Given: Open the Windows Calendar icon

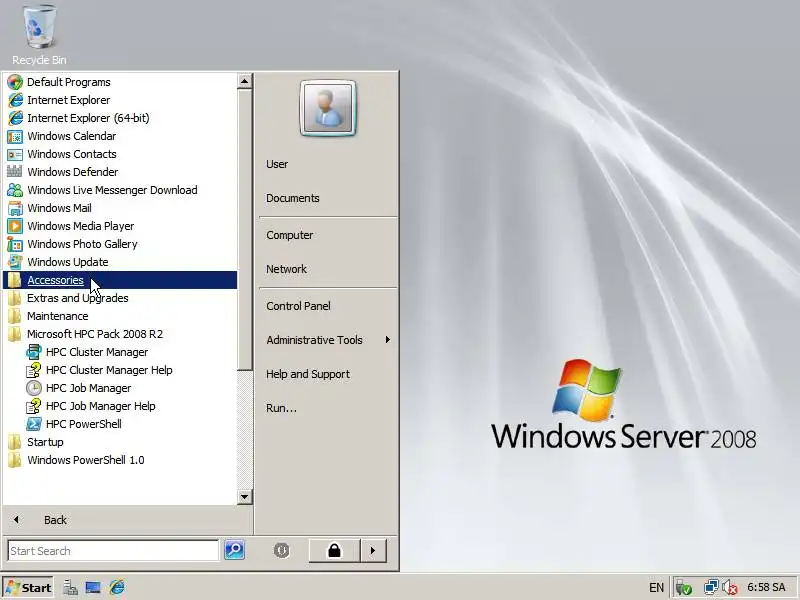Looking at the screenshot, I should [x=15, y=136].
